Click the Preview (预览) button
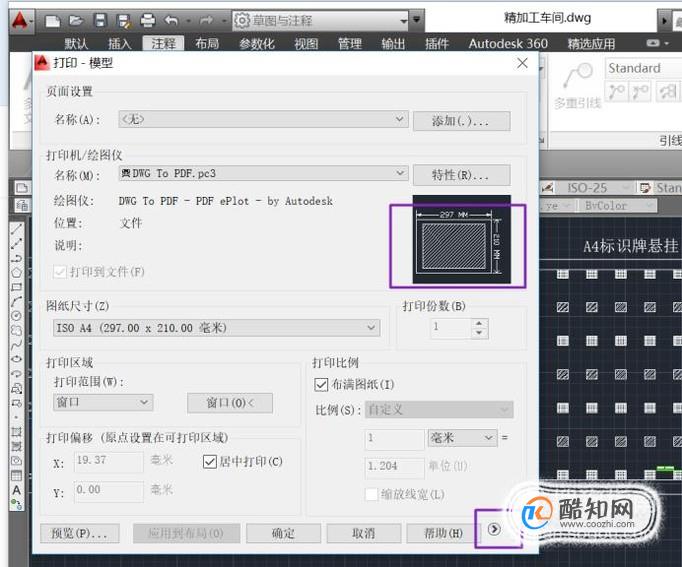Viewport: 682px width, 567px height. tap(80, 533)
